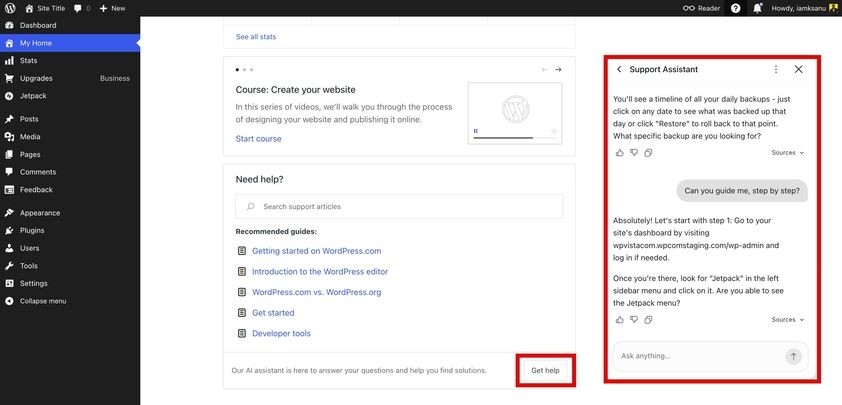Click the See all stats link
This screenshot has height=405, width=842.
[x=256, y=37]
